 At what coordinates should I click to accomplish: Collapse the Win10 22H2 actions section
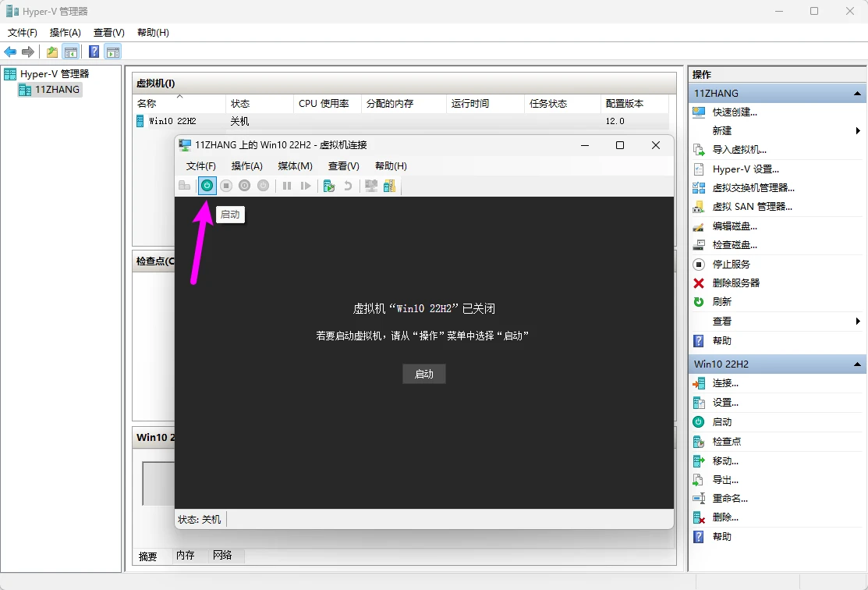click(x=858, y=364)
